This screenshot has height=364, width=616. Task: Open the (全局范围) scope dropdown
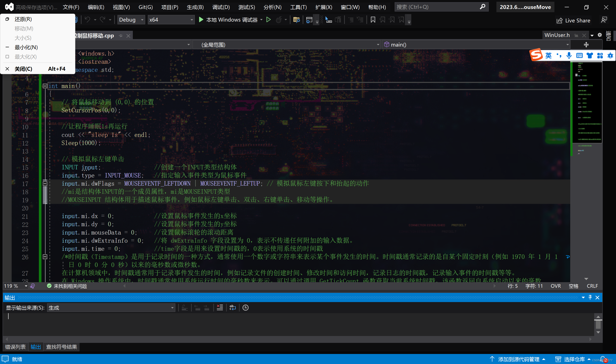pos(287,45)
